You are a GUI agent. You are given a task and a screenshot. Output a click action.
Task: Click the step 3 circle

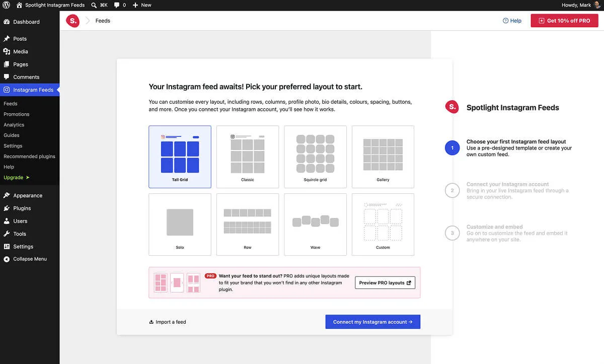452,233
